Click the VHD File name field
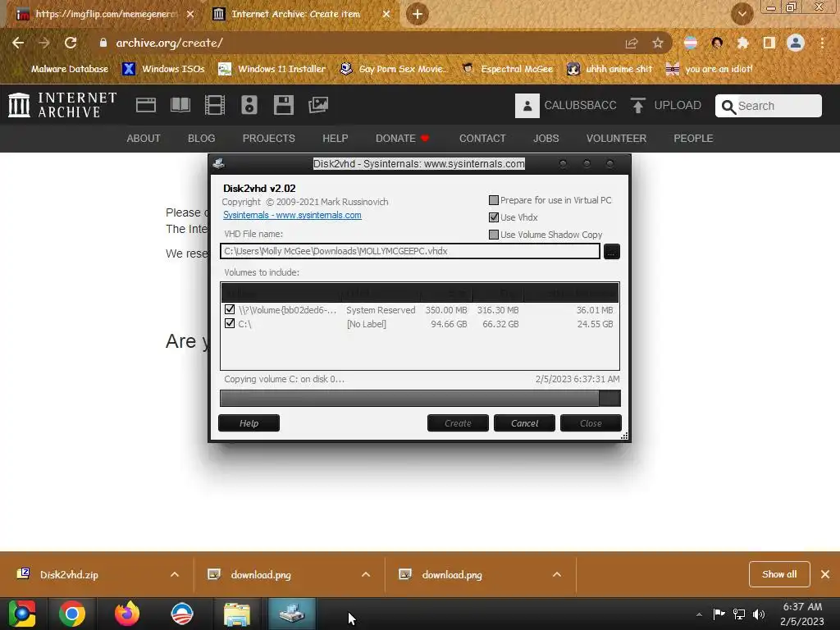Viewport: 840px width, 630px height. click(x=410, y=251)
